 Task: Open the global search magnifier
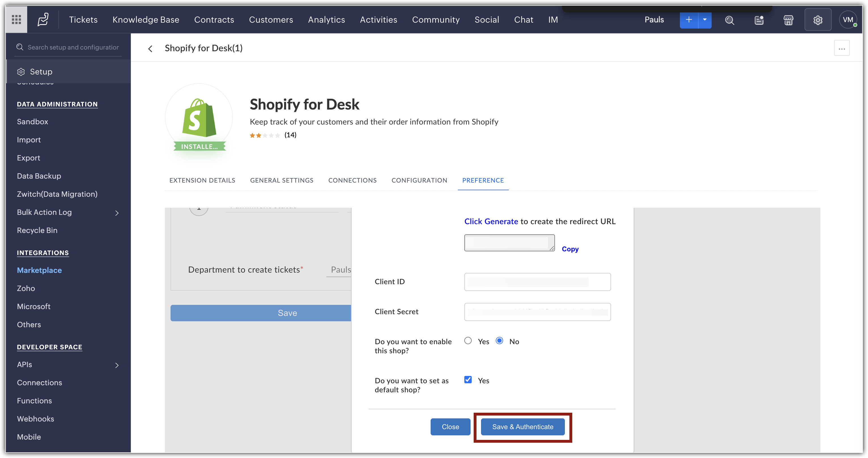coord(729,20)
